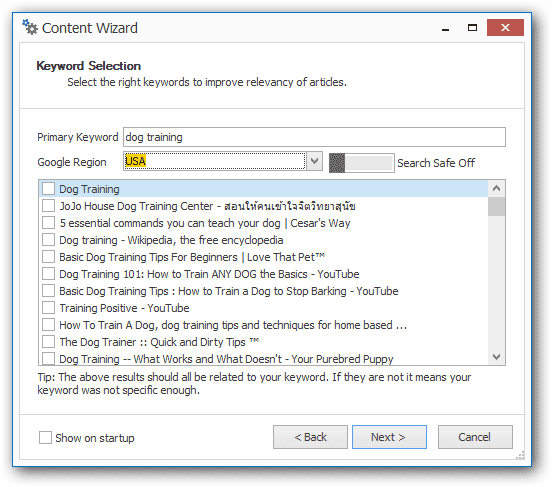Tick the Wikedia Dog training entry checkbox

(x=48, y=240)
